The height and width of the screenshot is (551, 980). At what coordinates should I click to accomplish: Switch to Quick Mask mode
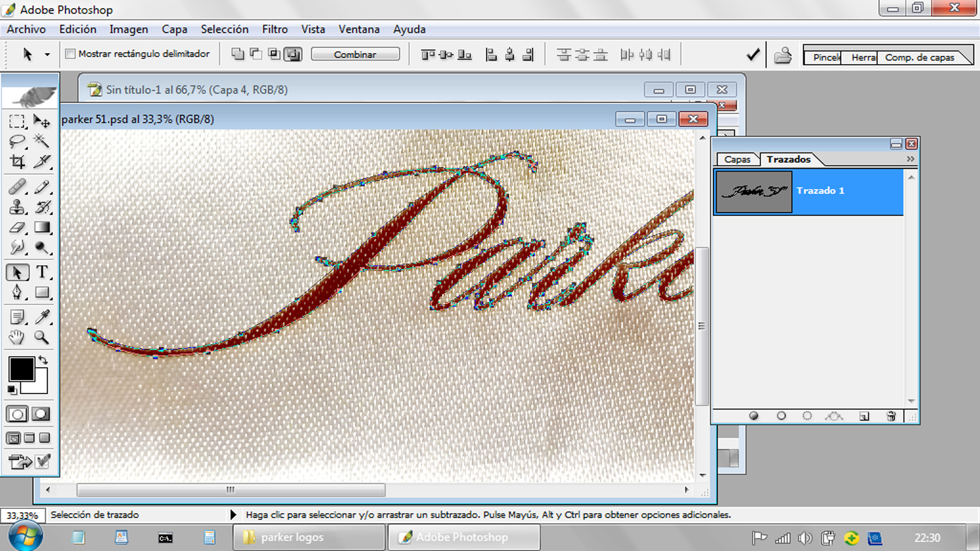tap(41, 414)
